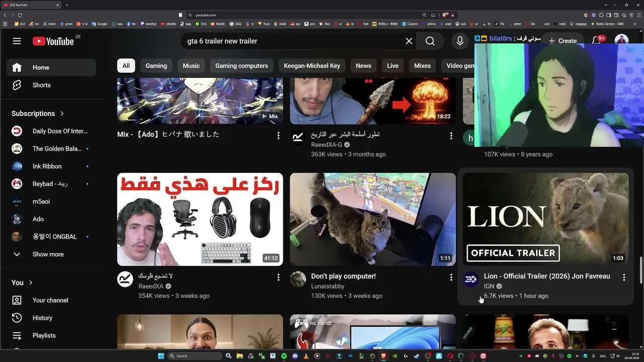Image resolution: width=644 pixels, height=362 pixels.
Task: Grab the page scrollbar thumb
Action: [x=640, y=270]
